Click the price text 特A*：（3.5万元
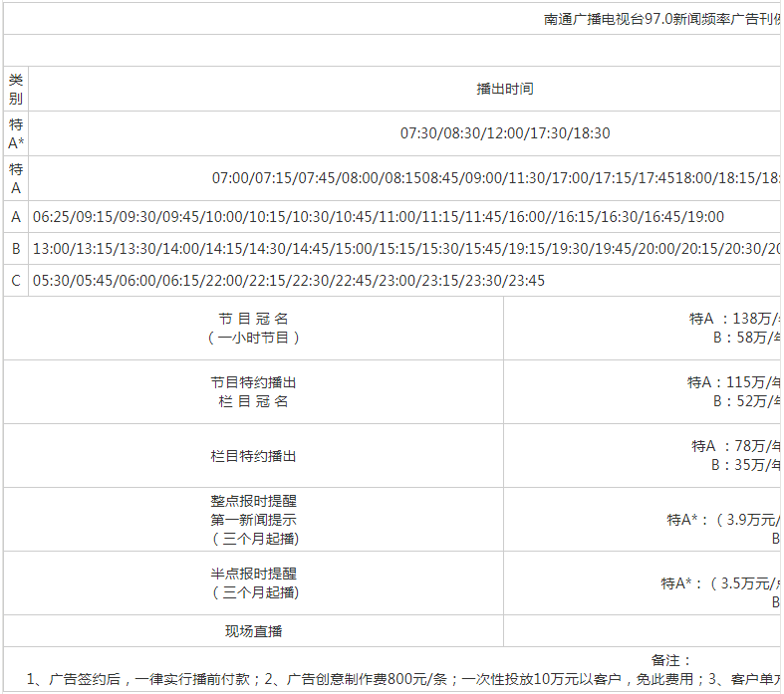 coord(720,583)
